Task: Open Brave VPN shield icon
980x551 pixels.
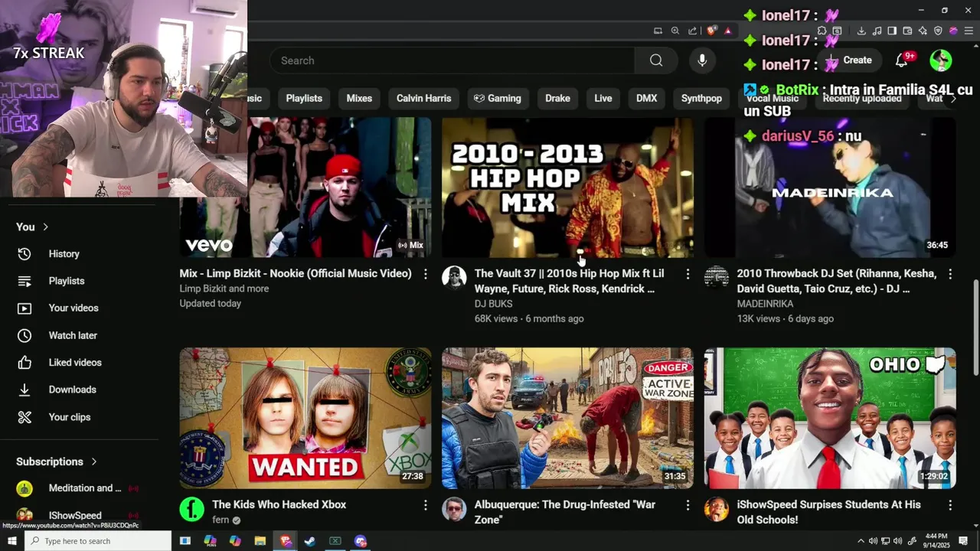Action: click(938, 31)
